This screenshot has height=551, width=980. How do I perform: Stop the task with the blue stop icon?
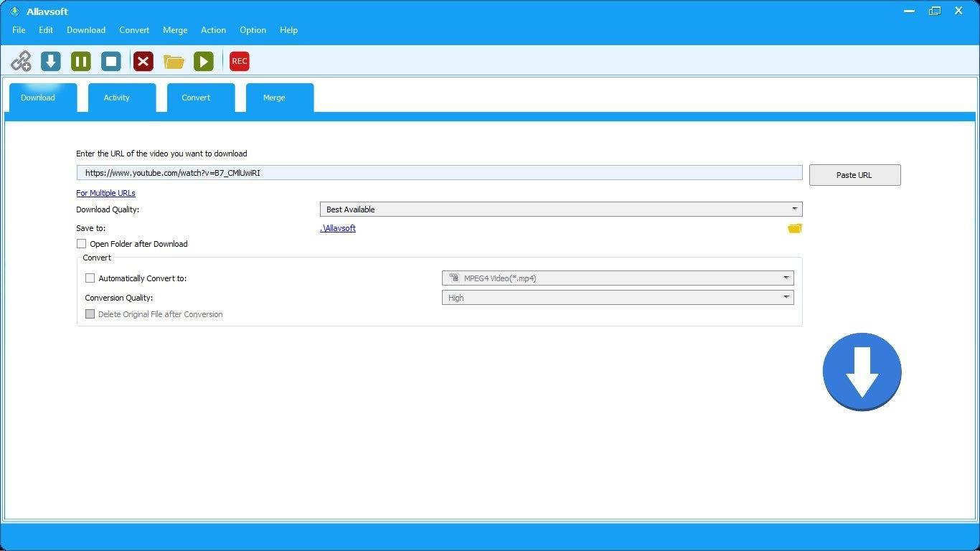click(x=111, y=61)
